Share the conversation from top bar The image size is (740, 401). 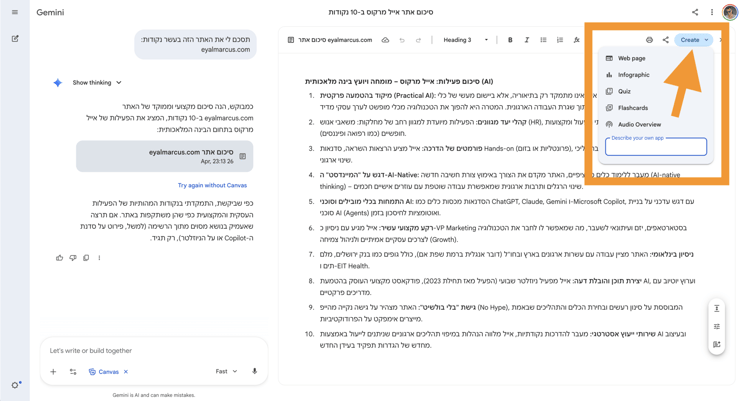point(695,12)
